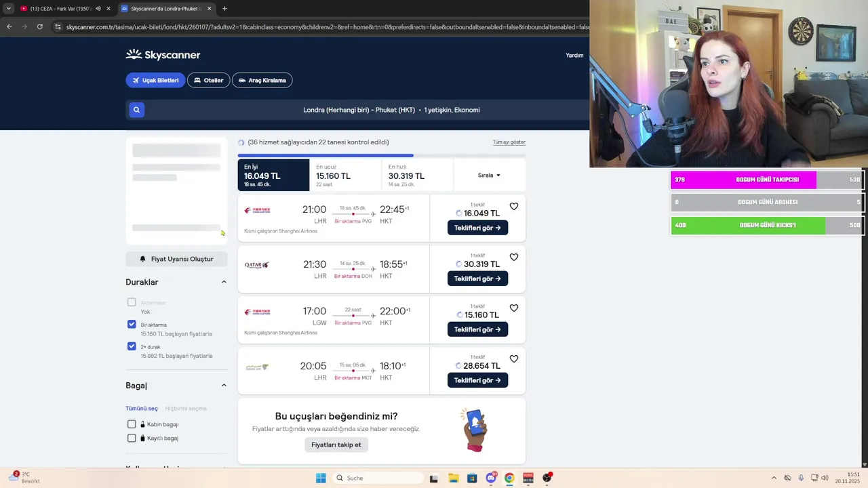Open a new browser tab
868x488 pixels.
pyautogui.click(x=224, y=9)
